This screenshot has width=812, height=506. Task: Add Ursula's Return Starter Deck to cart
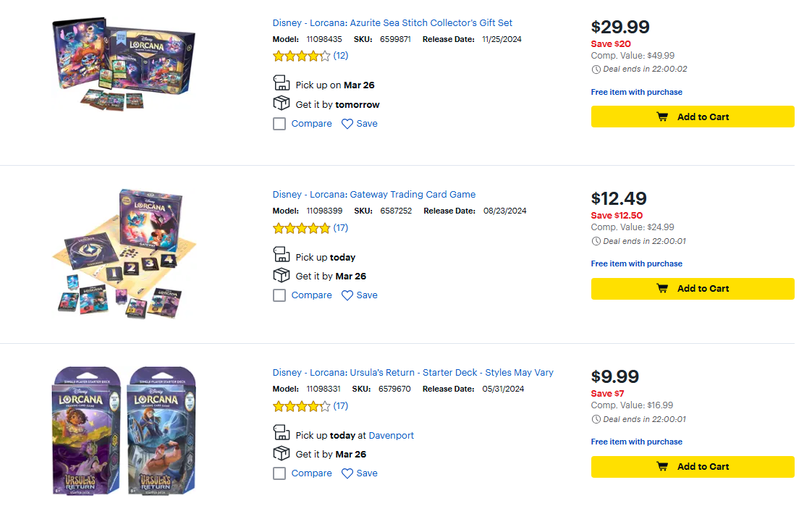[693, 466]
